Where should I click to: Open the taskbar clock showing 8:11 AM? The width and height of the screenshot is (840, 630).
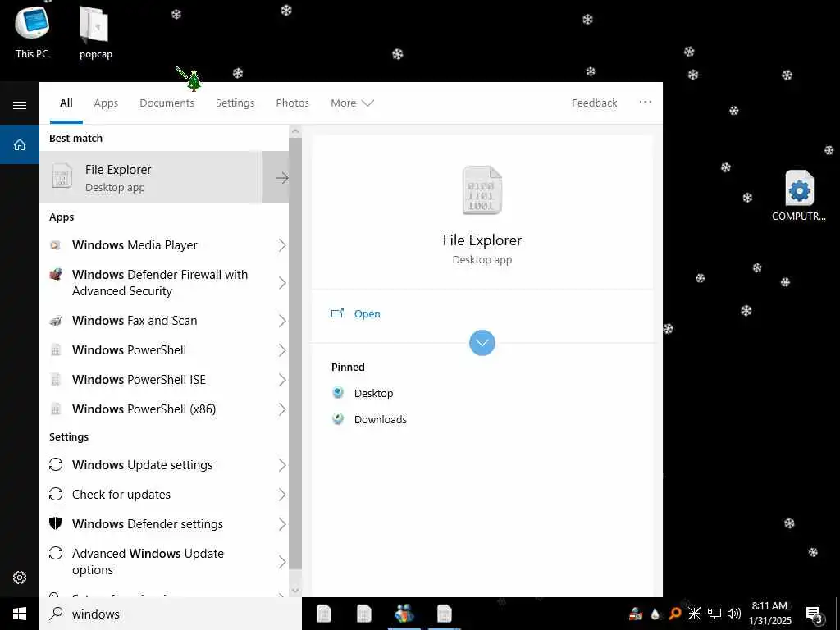[769, 614]
